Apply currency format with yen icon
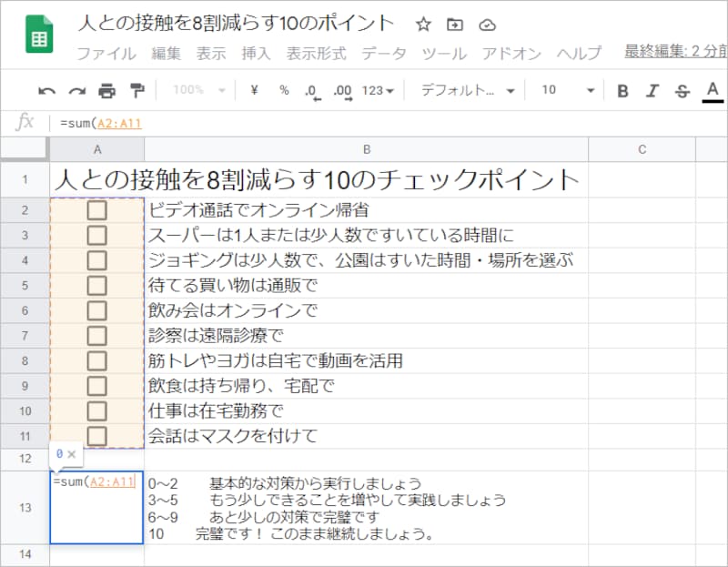 pos(254,91)
